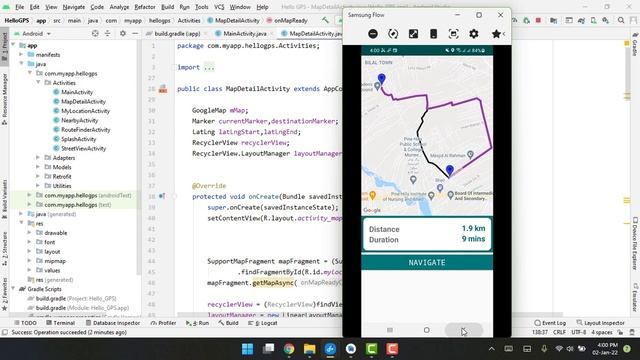The width and height of the screenshot is (640, 360).
Task: Open the Profiler tool window
Action: [x=163, y=323]
